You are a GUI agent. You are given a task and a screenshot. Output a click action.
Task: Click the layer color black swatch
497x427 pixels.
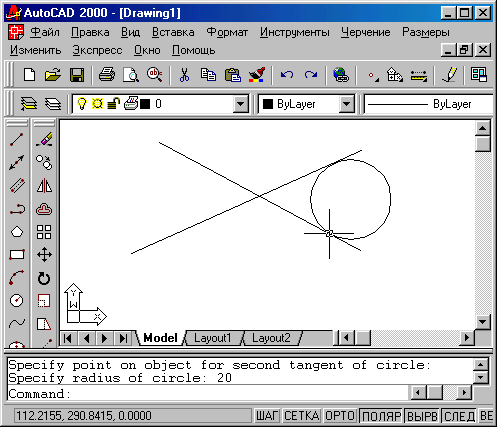pos(145,104)
